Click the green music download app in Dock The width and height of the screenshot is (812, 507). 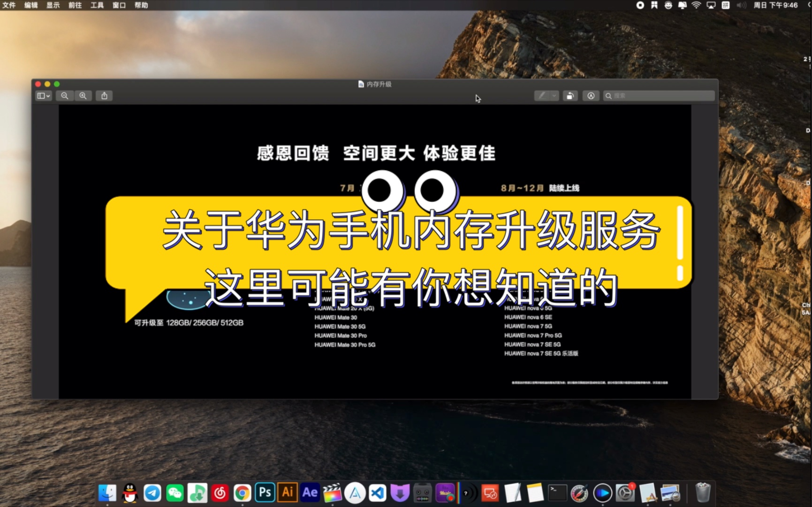click(x=197, y=493)
